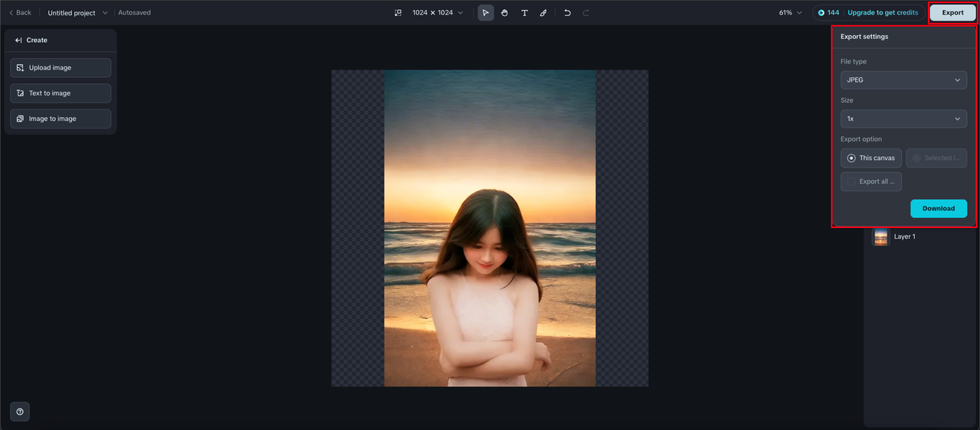Click Upload image button

click(60, 67)
